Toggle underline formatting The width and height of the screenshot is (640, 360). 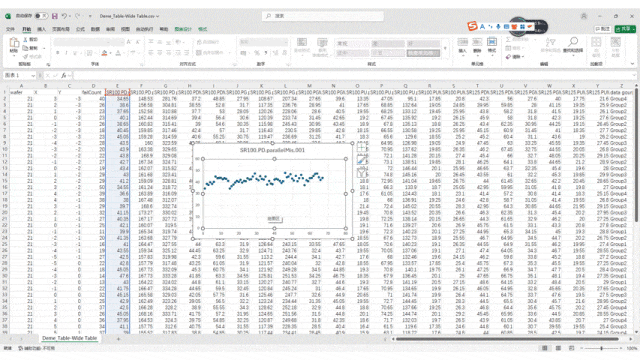pyautogui.click(x=75, y=53)
